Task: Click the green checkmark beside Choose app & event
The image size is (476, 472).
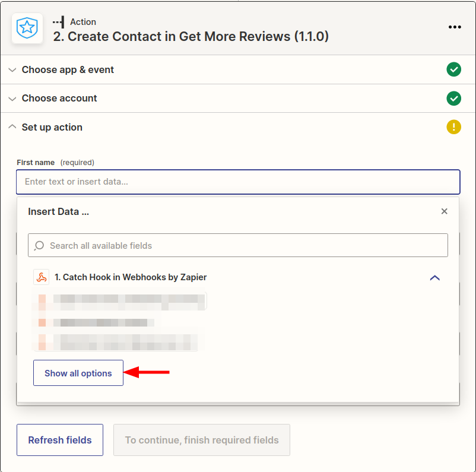Action: tap(453, 69)
